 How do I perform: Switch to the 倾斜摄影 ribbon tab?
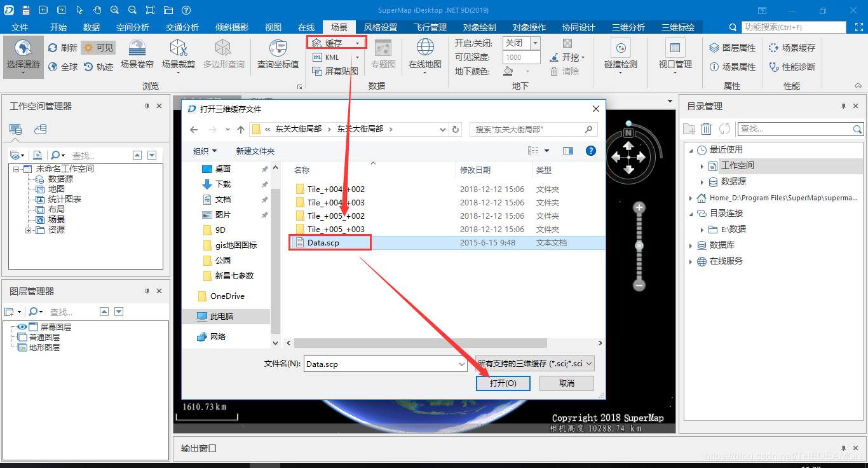(232, 27)
